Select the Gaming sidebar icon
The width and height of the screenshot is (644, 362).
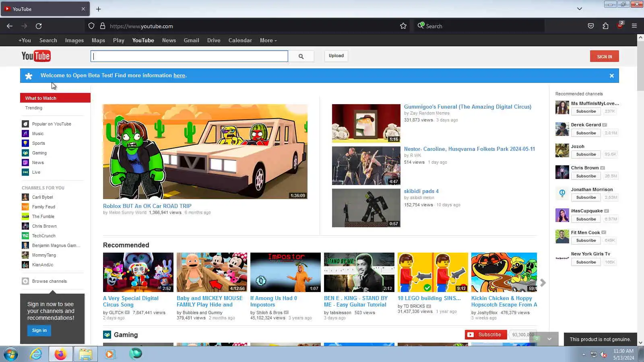pos(25,153)
